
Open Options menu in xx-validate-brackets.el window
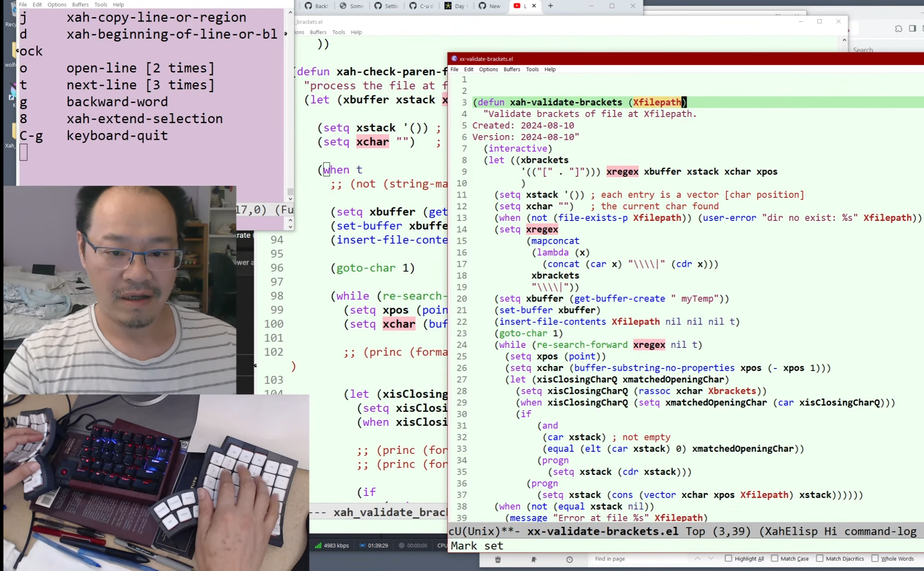[488, 69]
